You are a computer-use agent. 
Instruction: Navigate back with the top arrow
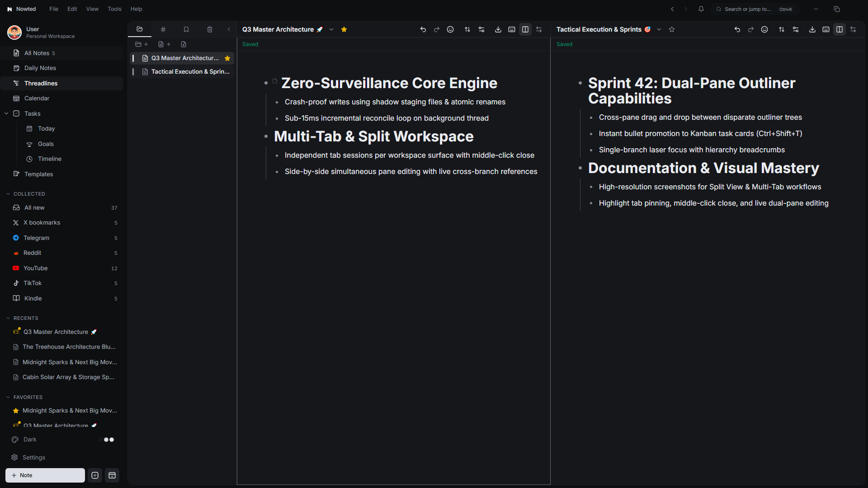tap(672, 9)
